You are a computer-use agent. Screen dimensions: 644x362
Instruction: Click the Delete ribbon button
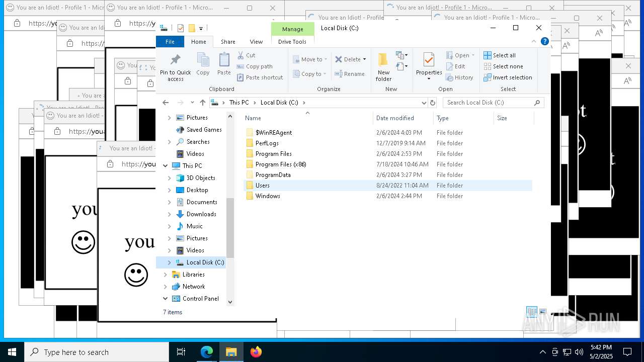[x=348, y=59]
